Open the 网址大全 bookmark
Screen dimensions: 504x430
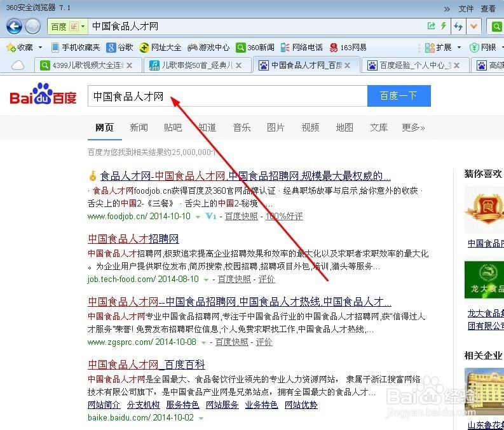pyautogui.click(x=160, y=48)
